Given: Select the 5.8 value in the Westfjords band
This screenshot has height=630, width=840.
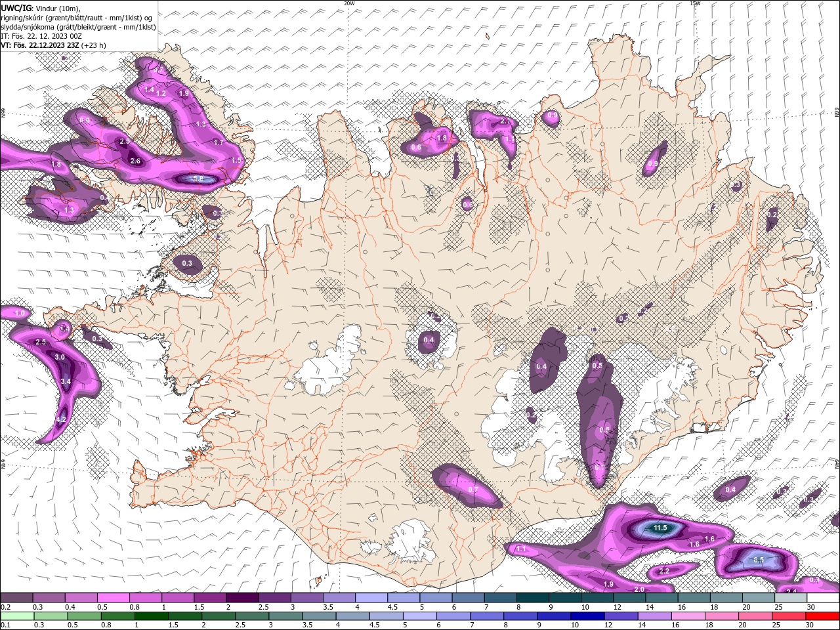Looking at the screenshot, I should click(198, 178).
